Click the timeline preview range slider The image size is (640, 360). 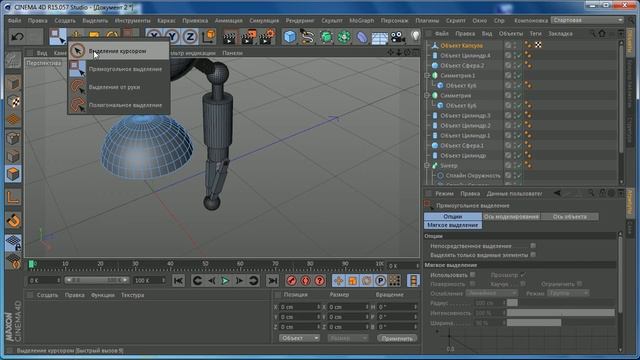(x=97, y=280)
